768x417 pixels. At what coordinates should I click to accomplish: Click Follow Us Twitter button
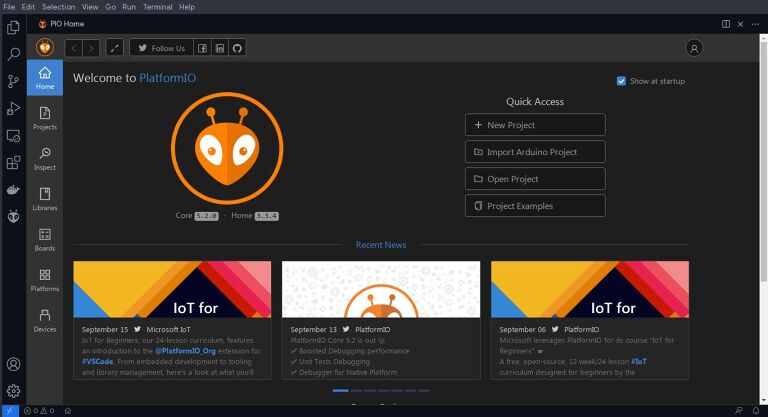tap(162, 48)
